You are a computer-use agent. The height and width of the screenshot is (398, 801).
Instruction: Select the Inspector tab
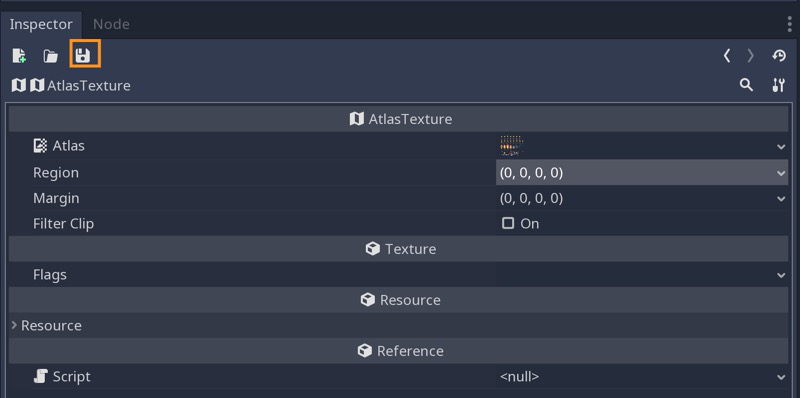coord(41,24)
